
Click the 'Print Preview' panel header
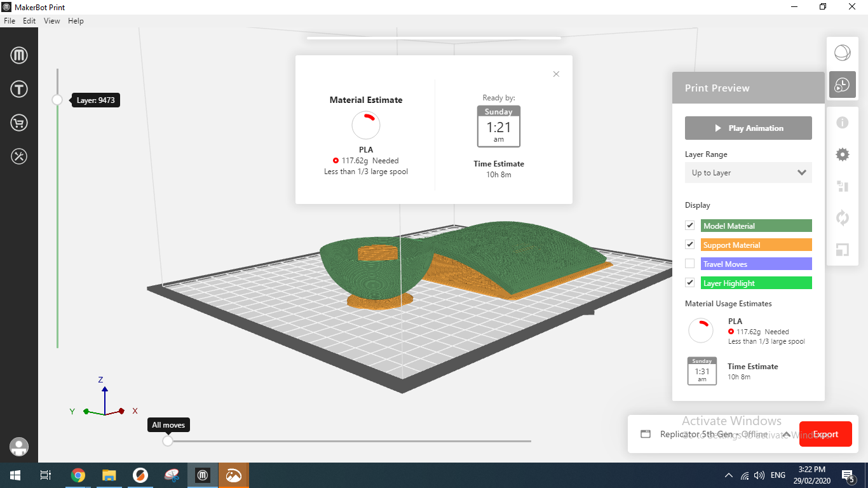point(749,88)
